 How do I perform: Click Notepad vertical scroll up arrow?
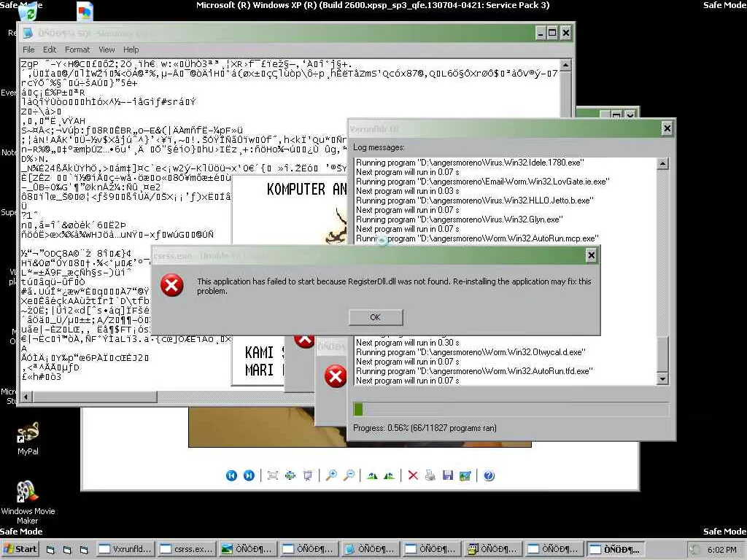pos(565,65)
